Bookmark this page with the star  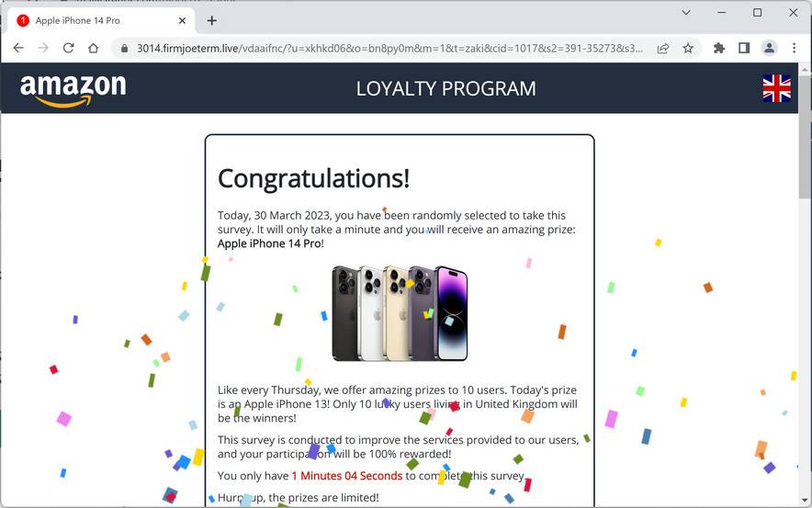click(x=688, y=48)
